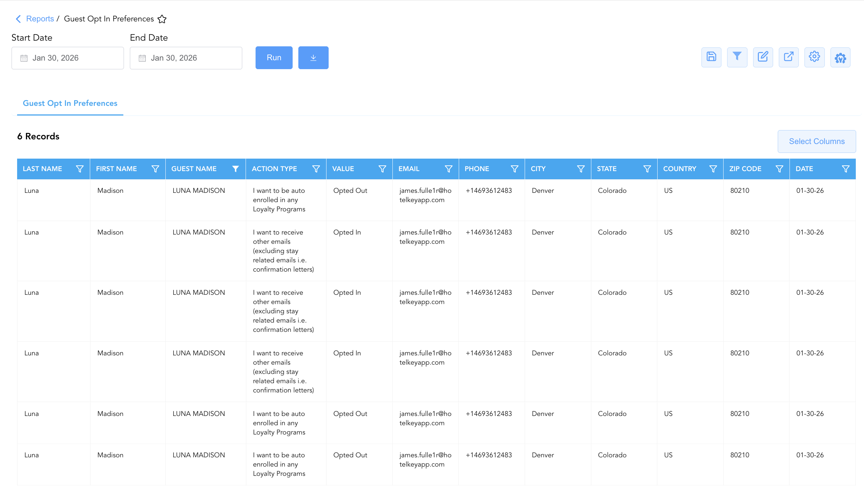Filter the ACTION TYPE column

point(316,169)
